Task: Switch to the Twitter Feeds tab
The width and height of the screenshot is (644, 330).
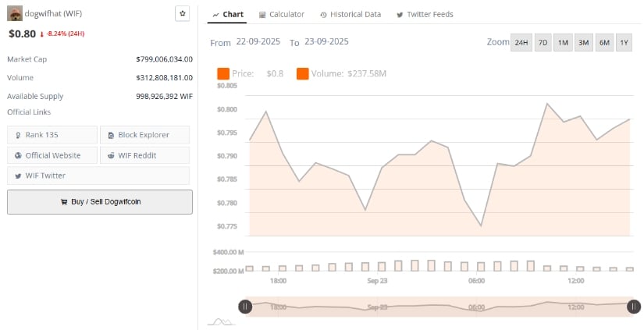Action: click(x=425, y=14)
